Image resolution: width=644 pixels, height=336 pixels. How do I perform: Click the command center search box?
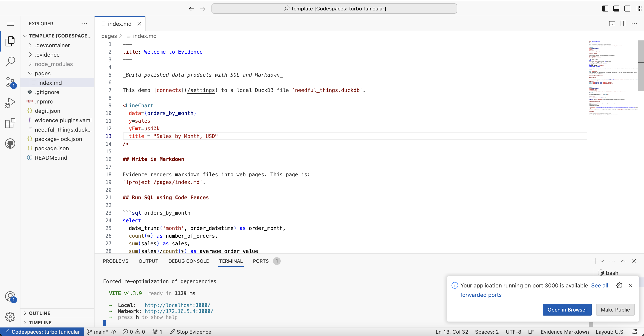334,9
